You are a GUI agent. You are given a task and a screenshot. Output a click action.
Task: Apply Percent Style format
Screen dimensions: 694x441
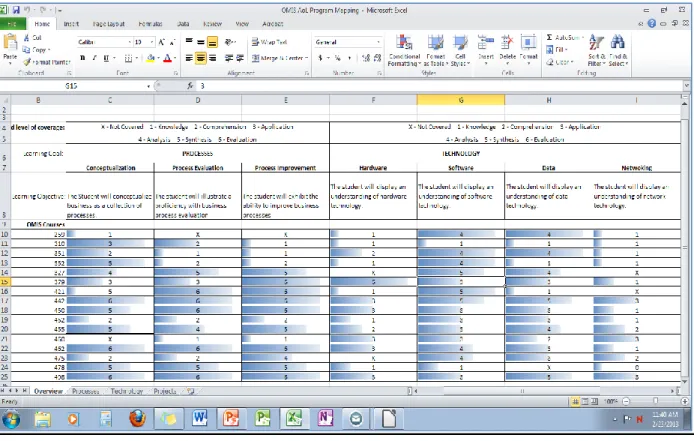click(338, 58)
